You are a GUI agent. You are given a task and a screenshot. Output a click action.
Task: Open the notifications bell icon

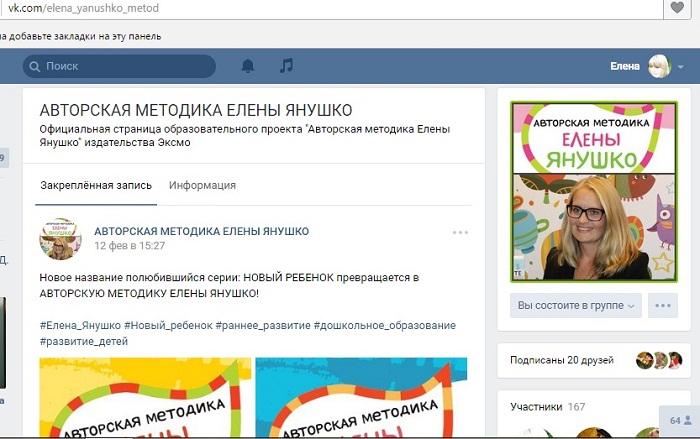pyautogui.click(x=248, y=66)
